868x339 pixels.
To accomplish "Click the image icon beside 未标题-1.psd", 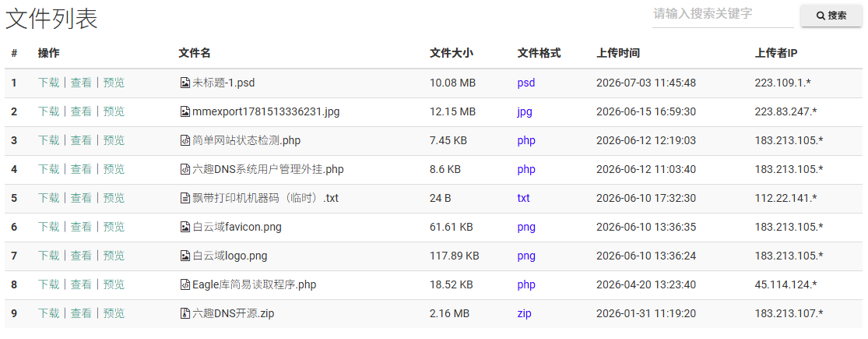I will (x=185, y=83).
